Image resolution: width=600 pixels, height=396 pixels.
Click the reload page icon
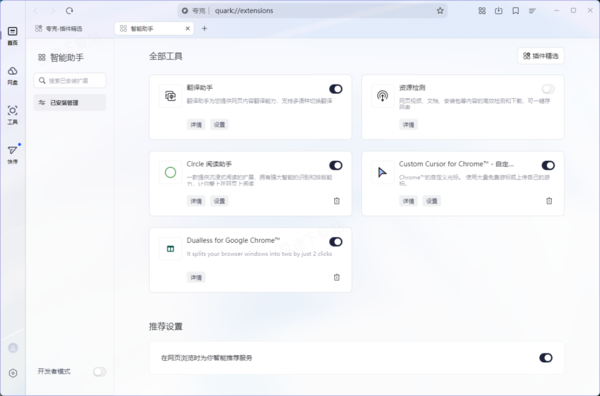click(x=69, y=11)
